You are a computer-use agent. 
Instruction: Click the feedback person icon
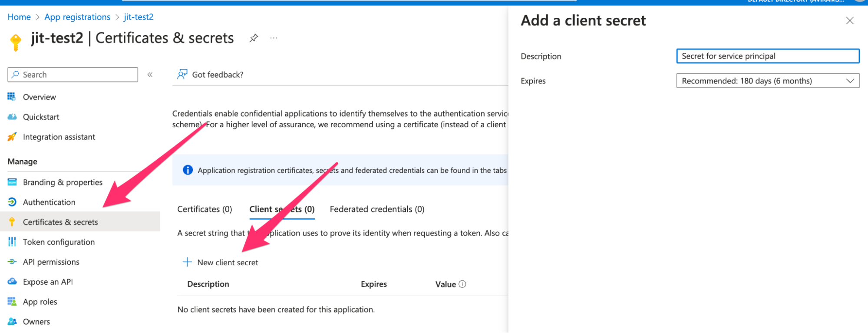[x=182, y=74]
